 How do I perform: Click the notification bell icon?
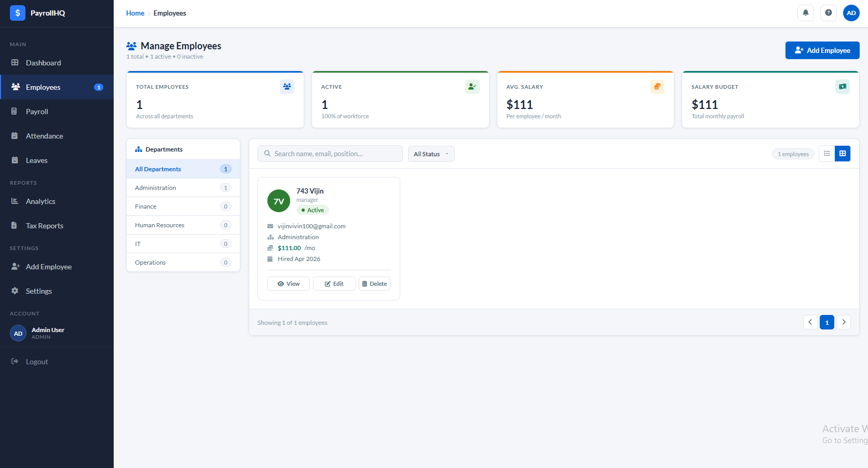click(x=805, y=13)
